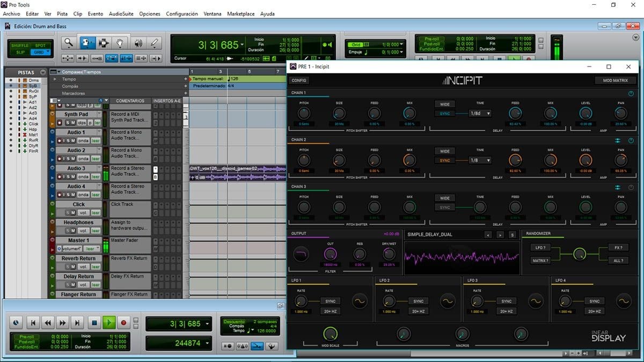Open Synth Pad track name dropdown
644x362 pixels.
click(x=99, y=114)
